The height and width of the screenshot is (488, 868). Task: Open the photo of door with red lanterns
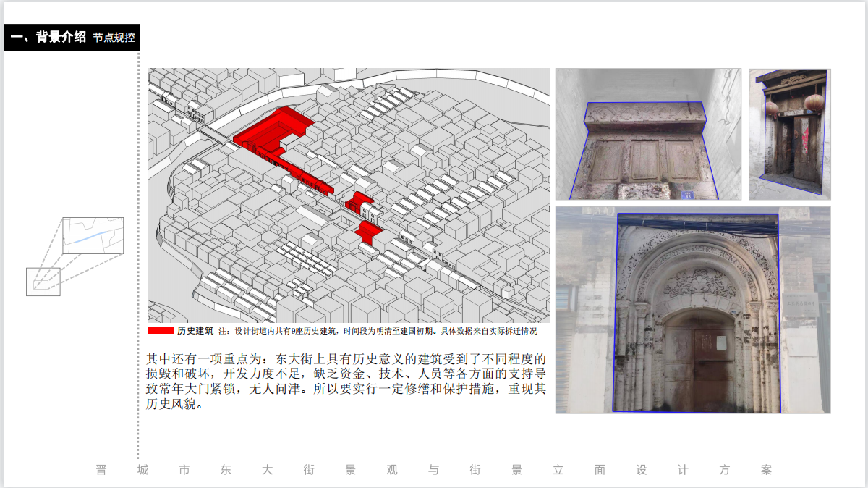pos(789,134)
